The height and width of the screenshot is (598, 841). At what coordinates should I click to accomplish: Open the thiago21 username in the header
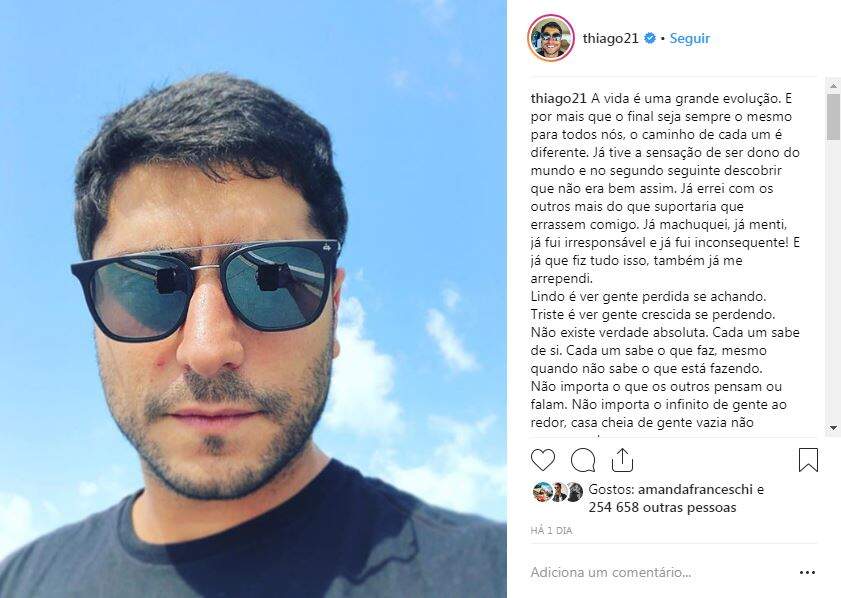point(610,38)
